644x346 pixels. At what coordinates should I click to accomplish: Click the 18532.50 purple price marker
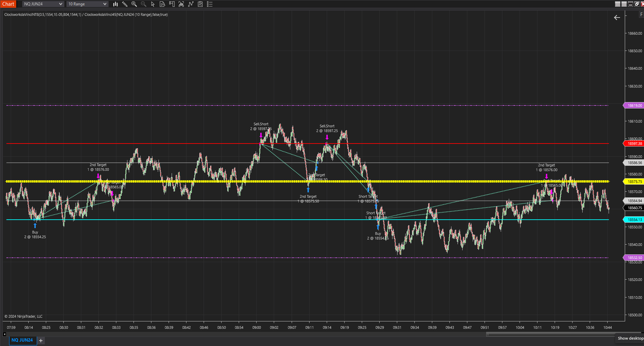[x=634, y=258]
